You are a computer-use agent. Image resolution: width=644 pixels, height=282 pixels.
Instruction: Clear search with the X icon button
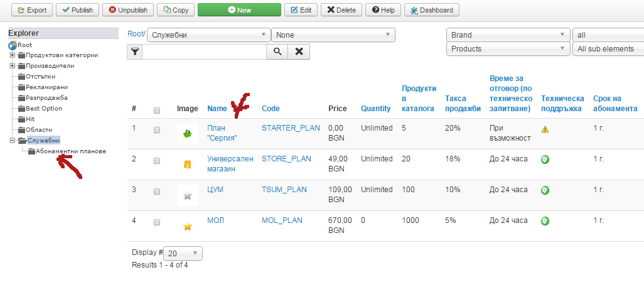coord(299,52)
